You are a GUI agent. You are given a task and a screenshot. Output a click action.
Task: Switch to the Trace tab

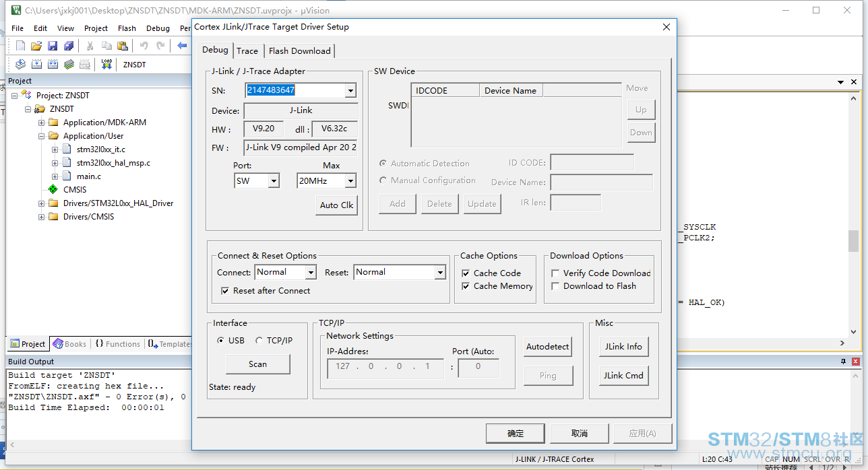247,51
